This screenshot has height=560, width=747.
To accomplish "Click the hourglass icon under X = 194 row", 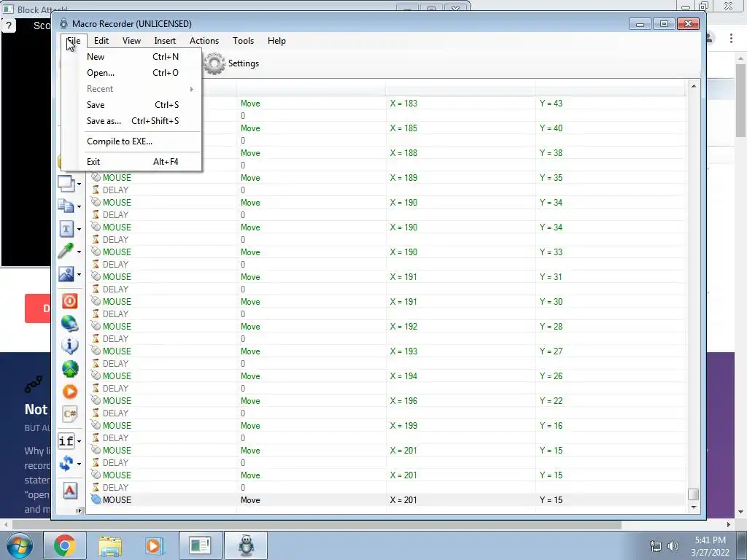I will tap(96, 388).
